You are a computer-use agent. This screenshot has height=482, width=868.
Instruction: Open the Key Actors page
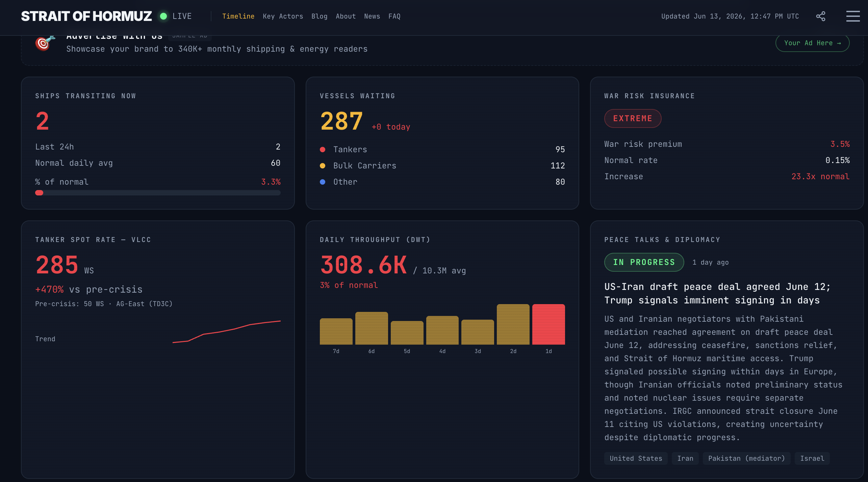click(x=283, y=16)
